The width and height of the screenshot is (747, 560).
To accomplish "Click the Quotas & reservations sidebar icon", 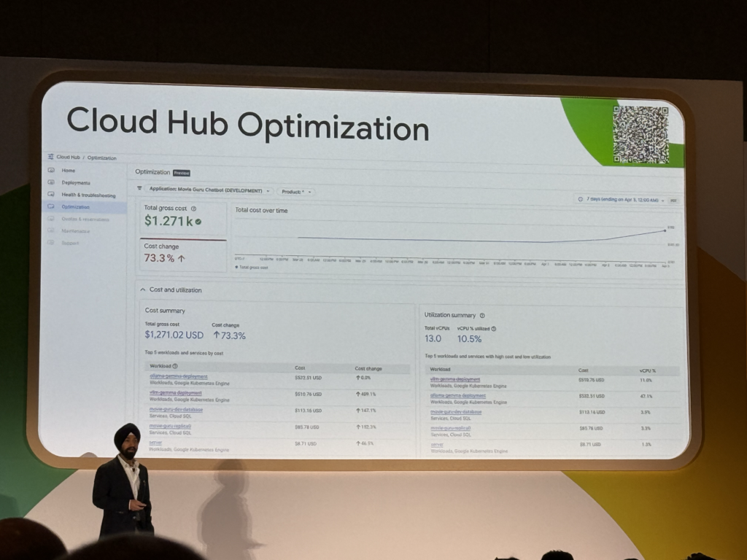I will [x=51, y=219].
